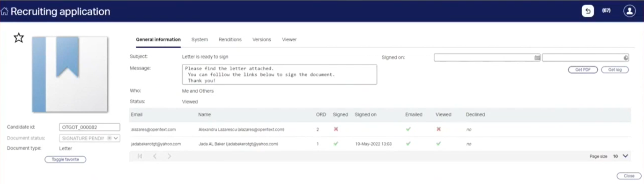The width and height of the screenshot is (644, 184).
Task: Click the Emailed column header
Action: tap(414, 114)
